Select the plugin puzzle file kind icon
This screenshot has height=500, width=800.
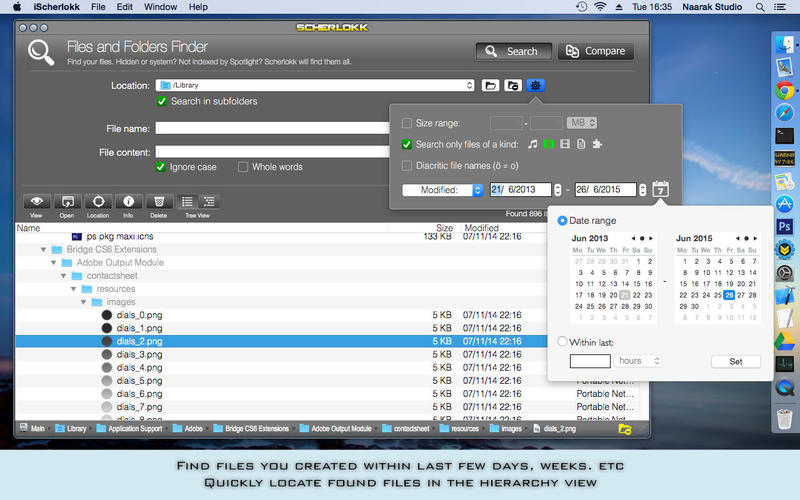click(x=597, y=144)
